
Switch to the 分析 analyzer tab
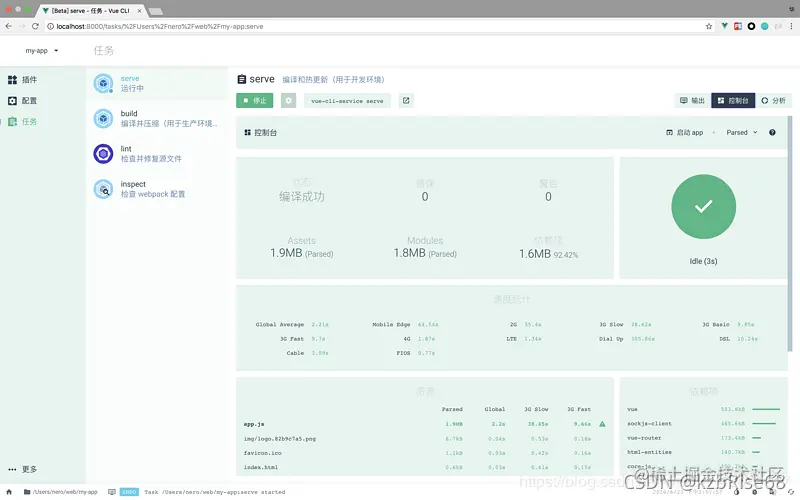click(773, 101)
